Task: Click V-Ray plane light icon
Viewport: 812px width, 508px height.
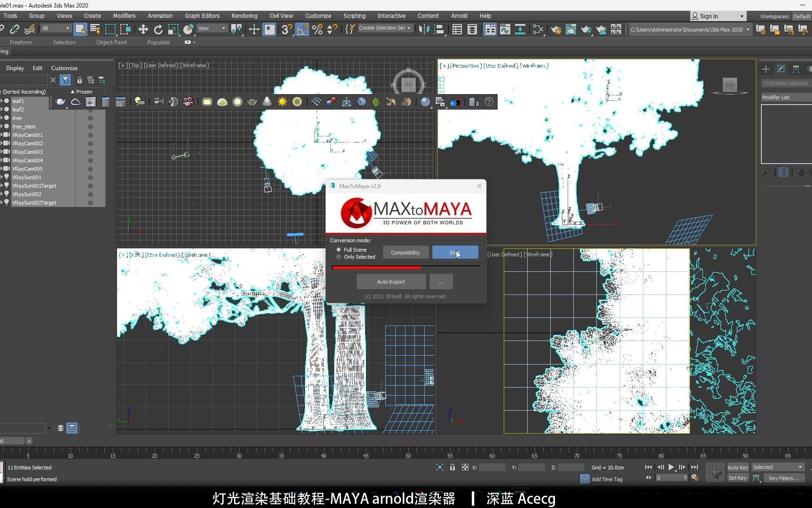Action: tap(207, 102)
